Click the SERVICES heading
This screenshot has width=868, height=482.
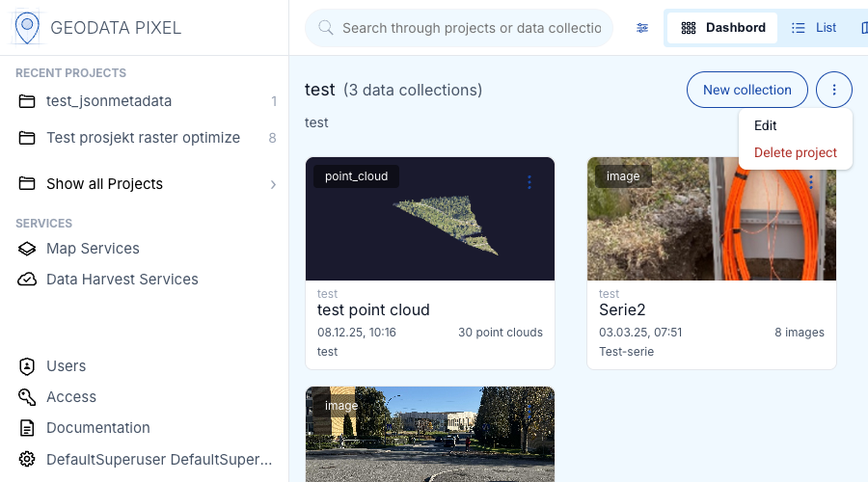tap(43, 224)
